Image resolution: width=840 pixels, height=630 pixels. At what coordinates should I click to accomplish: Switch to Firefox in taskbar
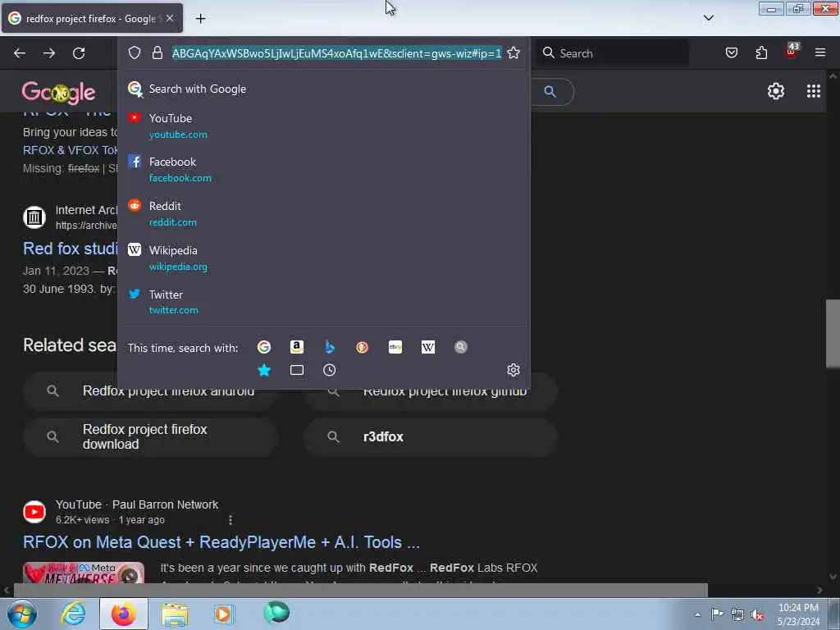pyautogui.click(x=124, y=614)
